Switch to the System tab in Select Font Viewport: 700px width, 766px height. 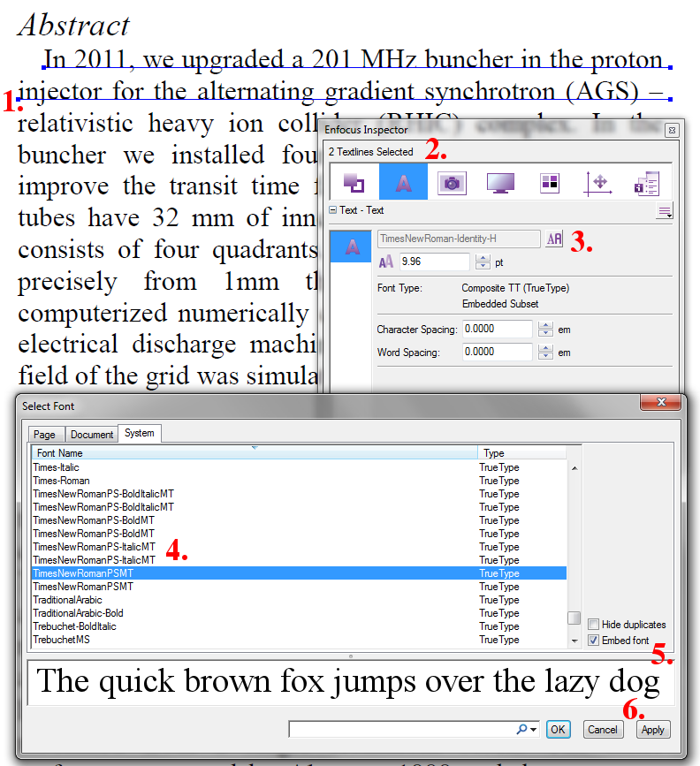140,433
